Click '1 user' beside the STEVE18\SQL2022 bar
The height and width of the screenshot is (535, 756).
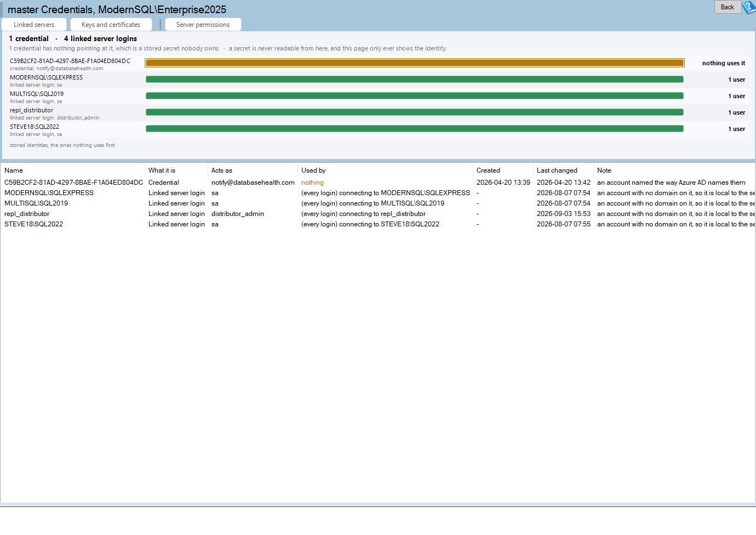737,129
